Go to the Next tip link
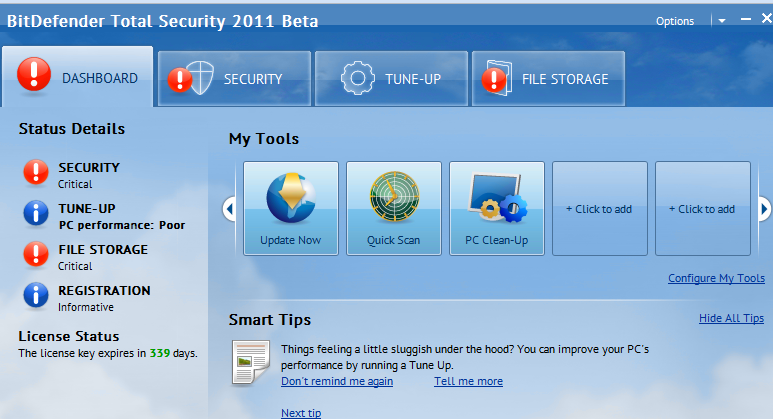This screenshot has width=773, height=419. [x=301, y=413]
